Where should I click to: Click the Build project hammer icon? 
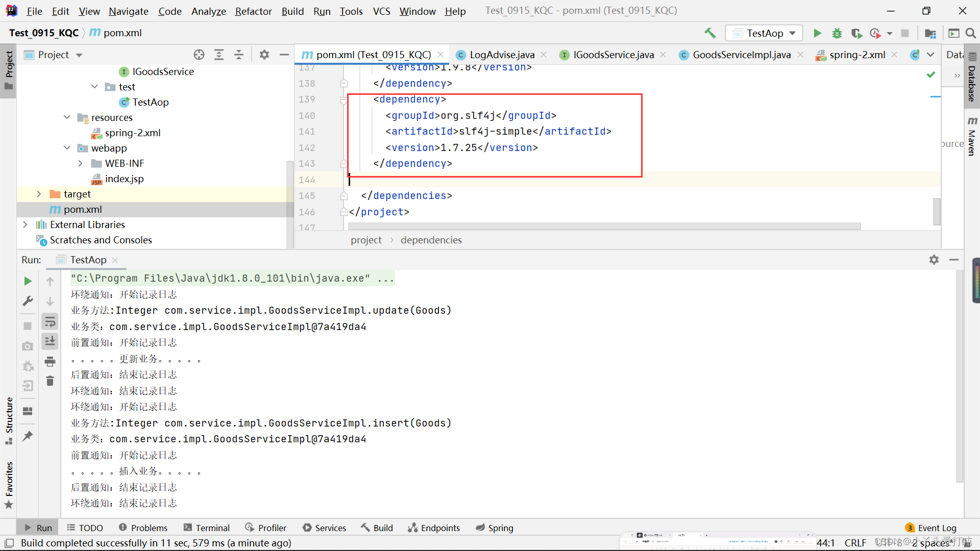[x=710, y=33]
